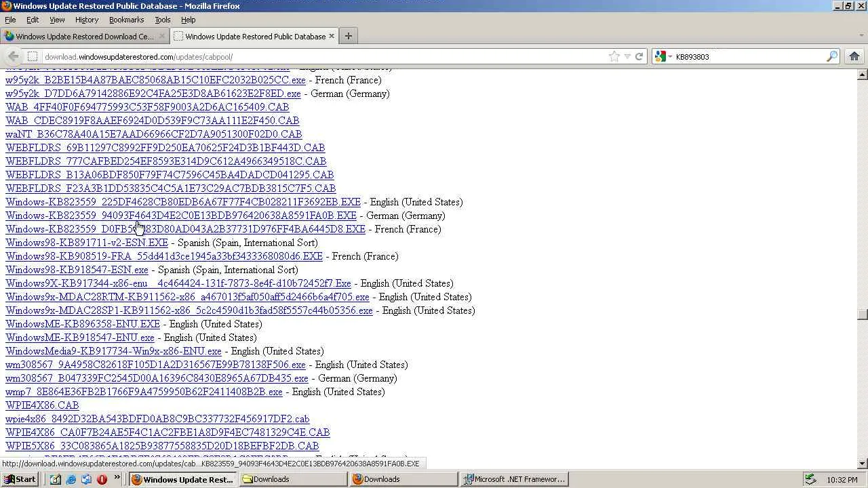Open Windows9X-KB917344-x86-enu Exe link
This screenshot has width=868, height=488.
(x=178, y=283)
